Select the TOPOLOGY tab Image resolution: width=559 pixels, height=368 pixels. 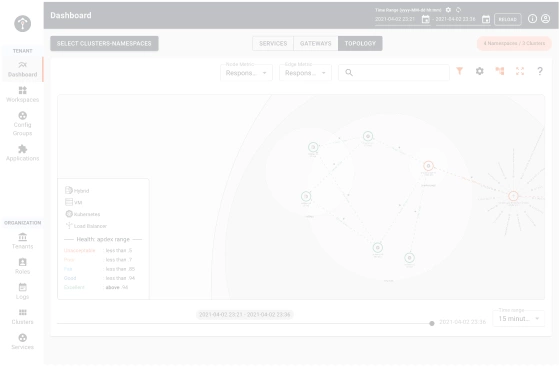pos(360,44)
